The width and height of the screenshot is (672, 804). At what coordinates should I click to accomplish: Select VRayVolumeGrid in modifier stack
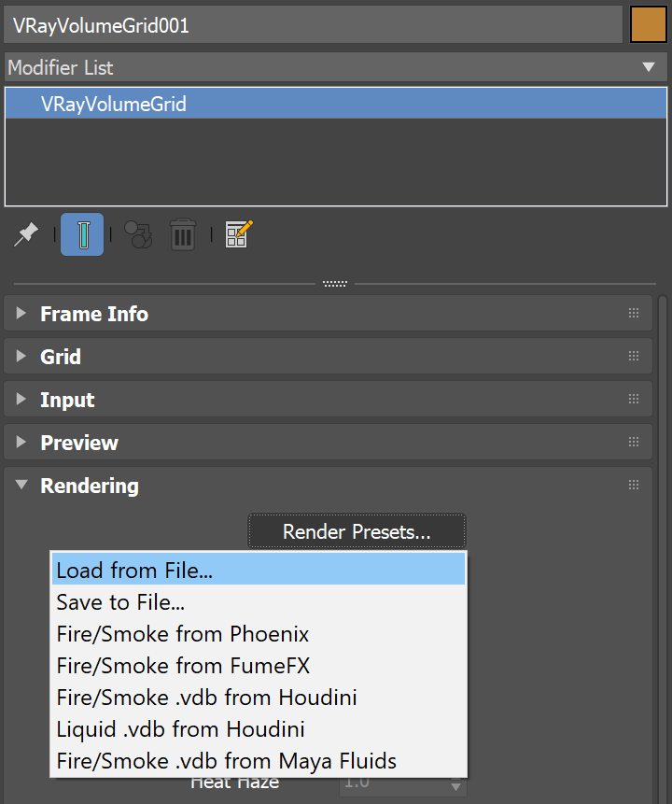pyautogui.click(x=114, y=105)
